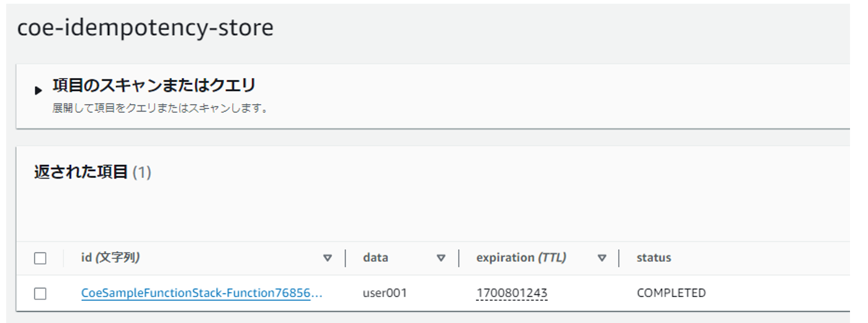Click the expiration (TTL) column header
This screenshot has width=868, height=323.
[x=521, y=258]
